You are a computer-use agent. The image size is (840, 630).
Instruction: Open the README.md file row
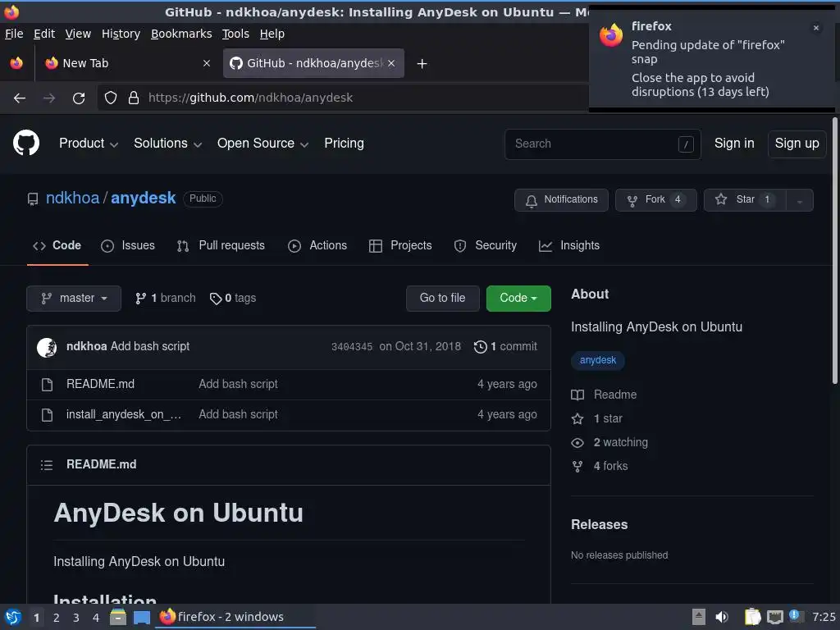[x=289, y=385]
